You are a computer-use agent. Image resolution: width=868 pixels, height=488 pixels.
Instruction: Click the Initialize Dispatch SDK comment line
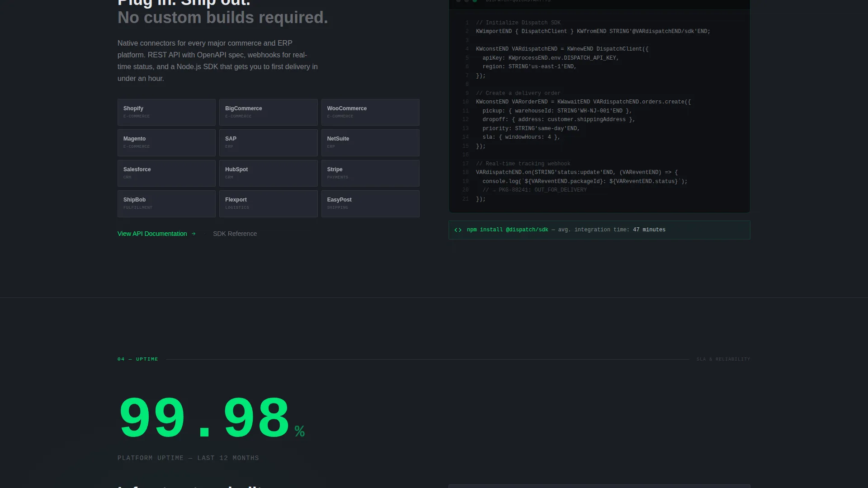point(518,23)
